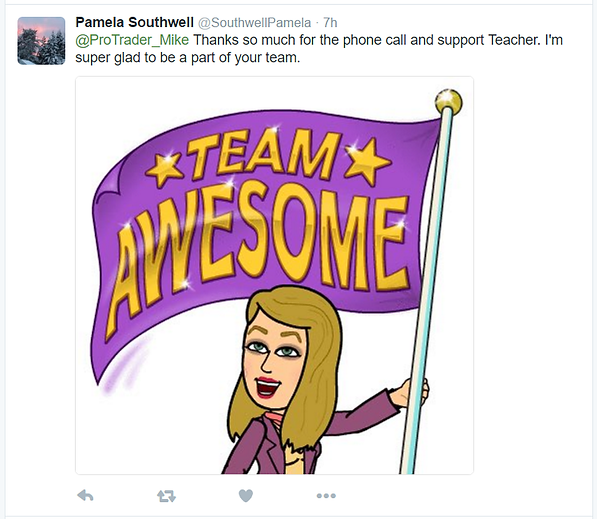Like the tweet with the heart icon

click(246, 495)
